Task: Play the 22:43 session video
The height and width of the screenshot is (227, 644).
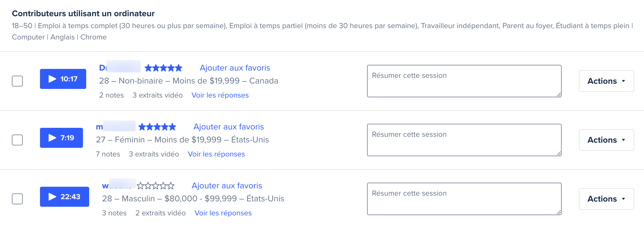Action: [65, 197]
